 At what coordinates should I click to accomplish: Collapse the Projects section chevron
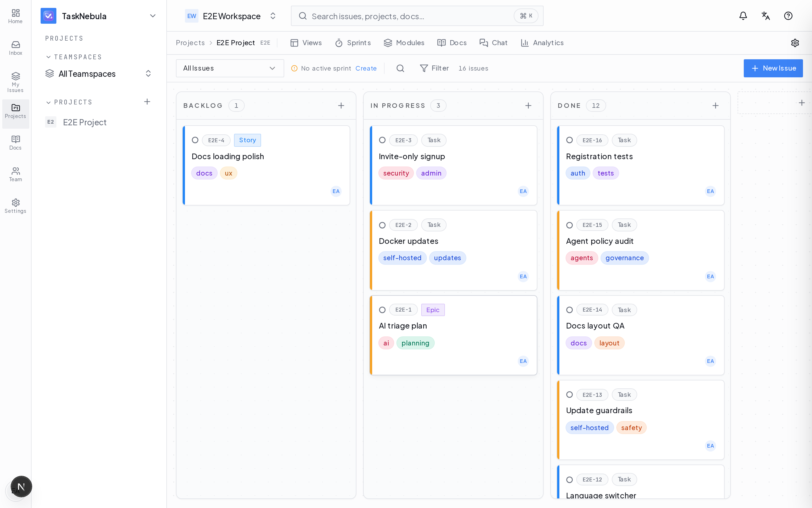pos(48,102)
